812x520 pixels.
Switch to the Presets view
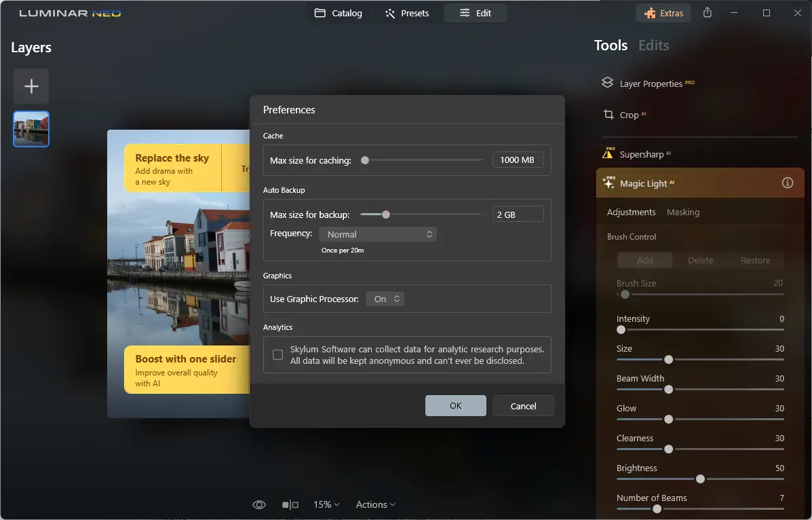point(407,13)
